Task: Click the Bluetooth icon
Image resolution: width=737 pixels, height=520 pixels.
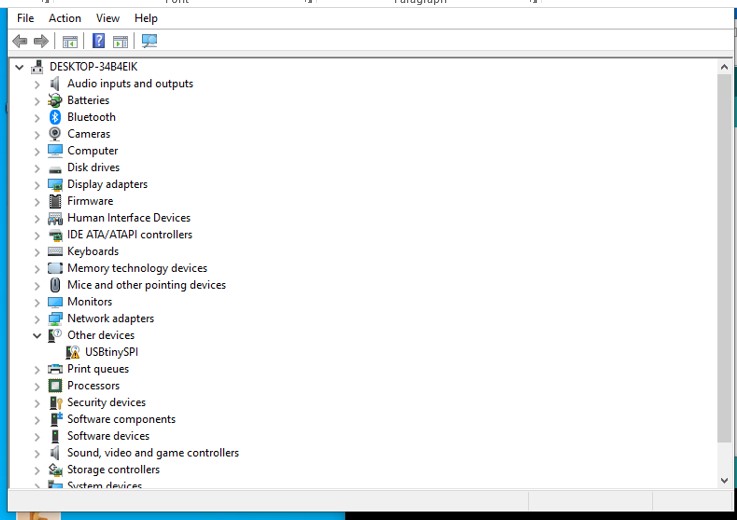Action: coord(55,117)
